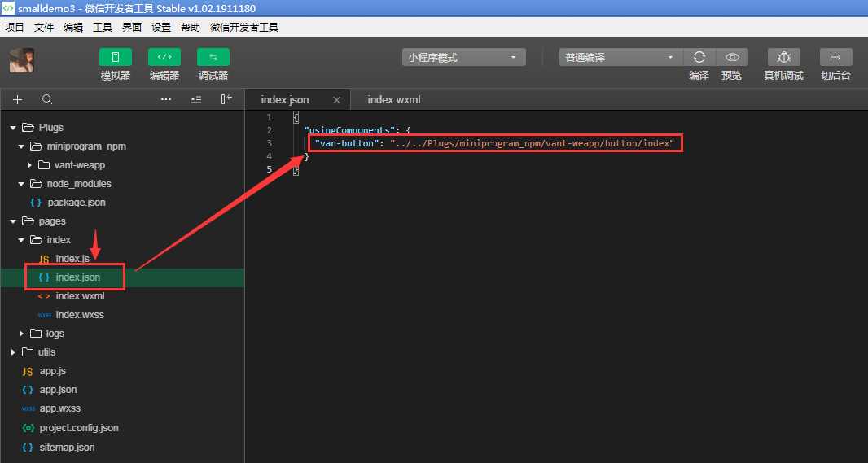Collapse the Plugs folder arrow

(13, 128)
